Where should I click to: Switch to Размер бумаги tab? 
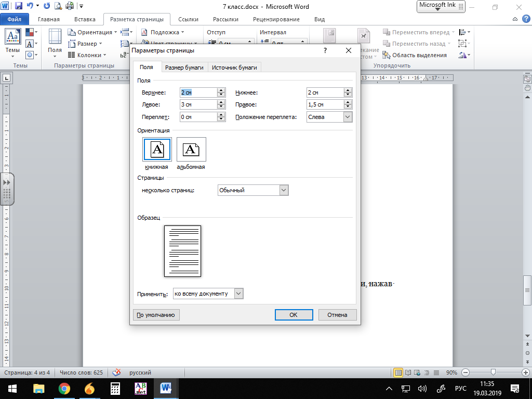[184, 68]
